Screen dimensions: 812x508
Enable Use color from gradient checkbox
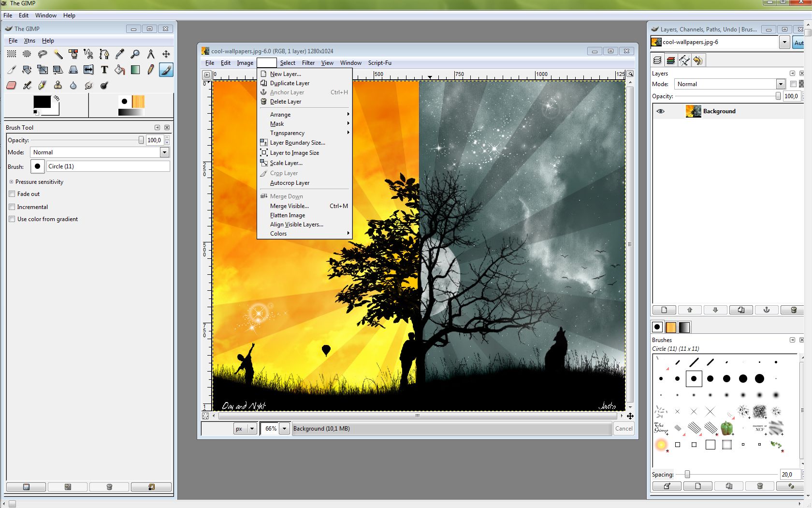[12, 219]
